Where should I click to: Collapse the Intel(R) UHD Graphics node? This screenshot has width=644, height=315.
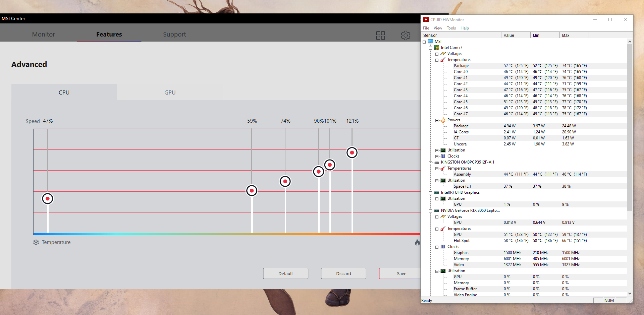click(x=431, y=193)
